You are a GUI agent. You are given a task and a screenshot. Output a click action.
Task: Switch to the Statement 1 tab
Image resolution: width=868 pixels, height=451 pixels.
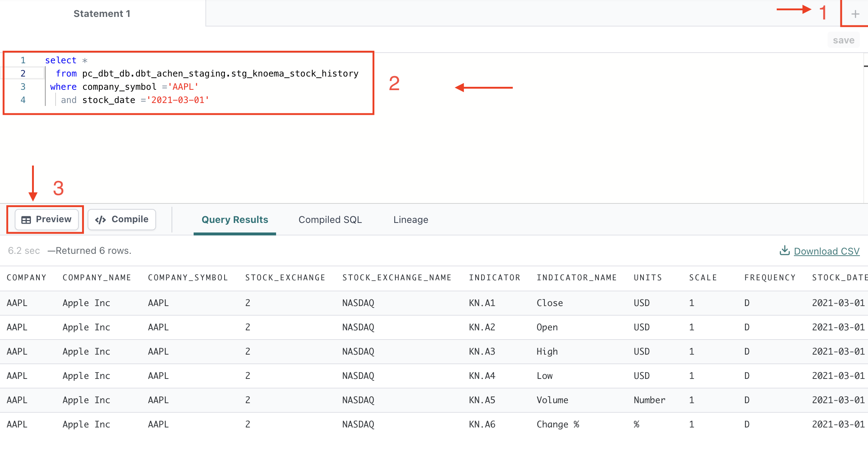point(102,14)
